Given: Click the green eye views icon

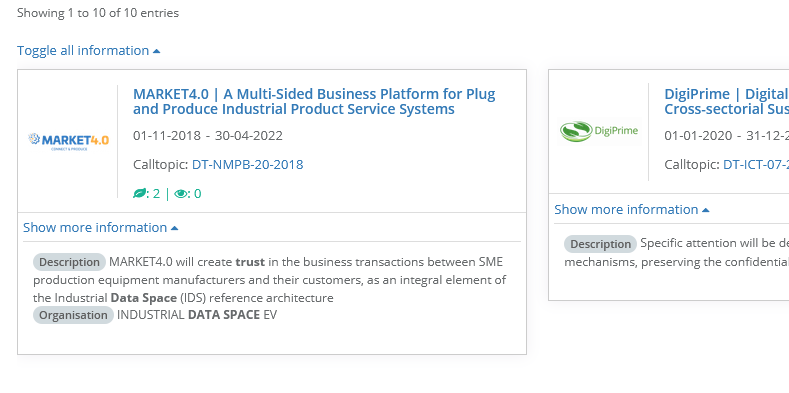Looking at the screenshot, I should [181, 194].
